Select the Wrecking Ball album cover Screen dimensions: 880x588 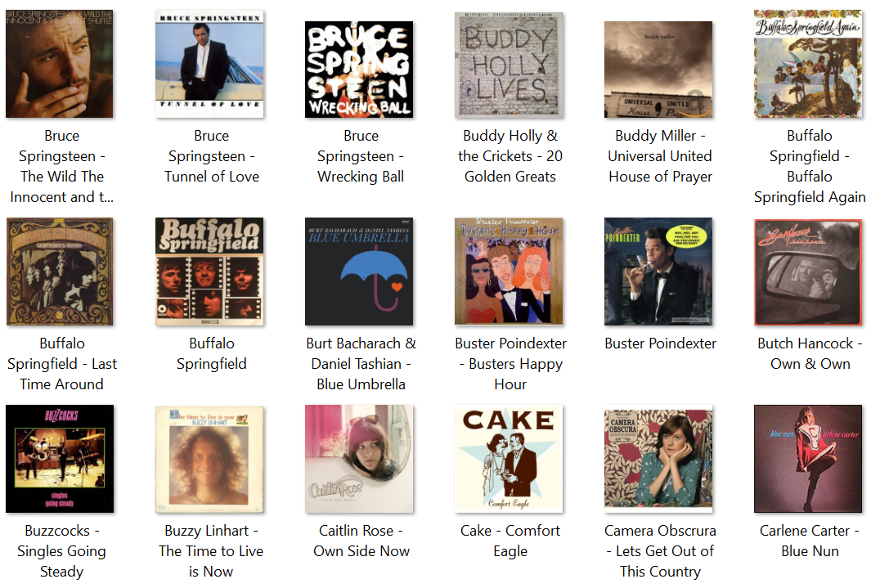[359, 70]
